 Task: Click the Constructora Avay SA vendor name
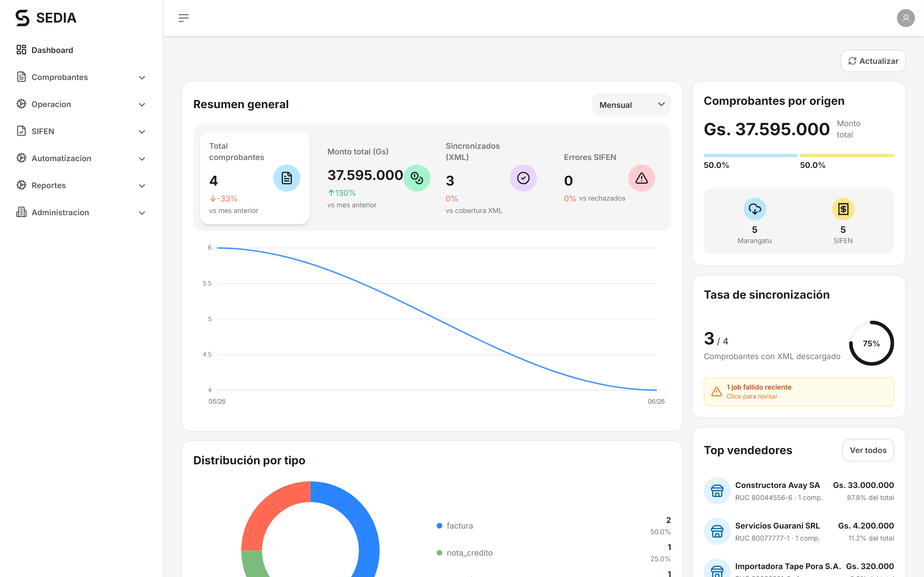click(777, 485)
